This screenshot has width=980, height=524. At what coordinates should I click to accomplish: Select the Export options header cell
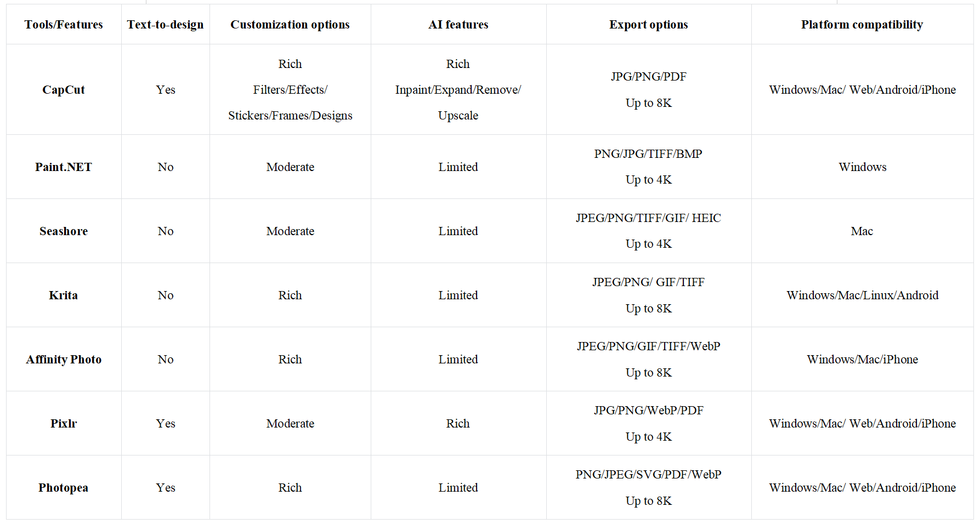coord(648,25)
